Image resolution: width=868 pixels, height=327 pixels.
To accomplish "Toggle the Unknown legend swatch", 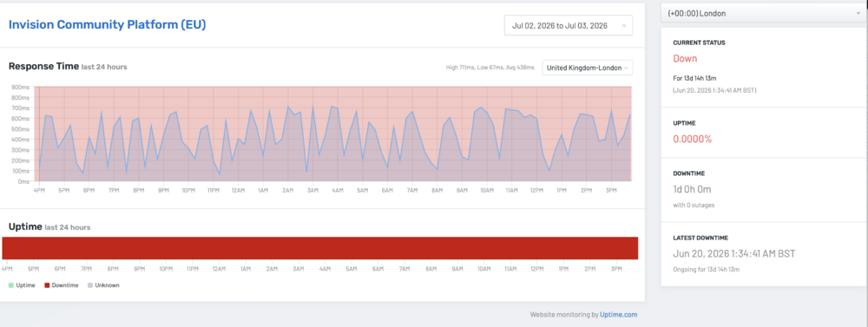I will point(90,285).
